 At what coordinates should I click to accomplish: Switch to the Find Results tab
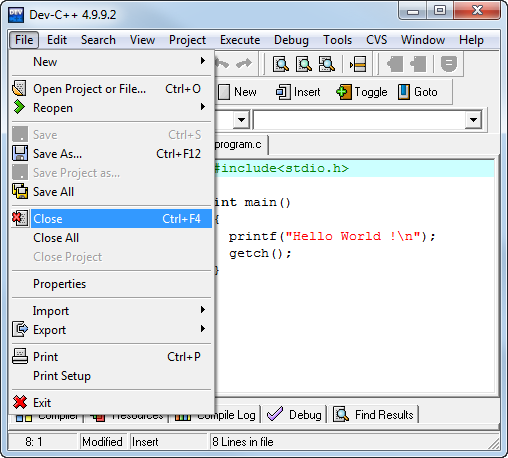point(374,415)
